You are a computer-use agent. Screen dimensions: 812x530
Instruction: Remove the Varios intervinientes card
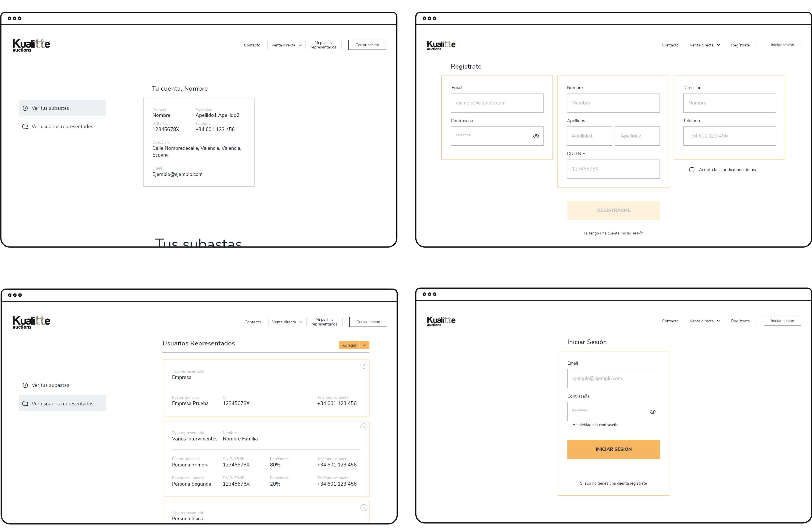click(x=364, y=427)
